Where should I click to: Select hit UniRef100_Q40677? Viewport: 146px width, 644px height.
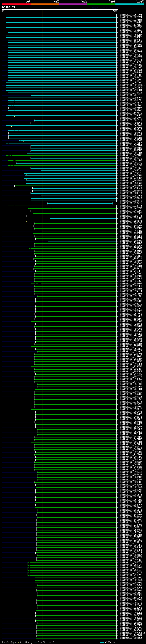(x=131, y=103)
